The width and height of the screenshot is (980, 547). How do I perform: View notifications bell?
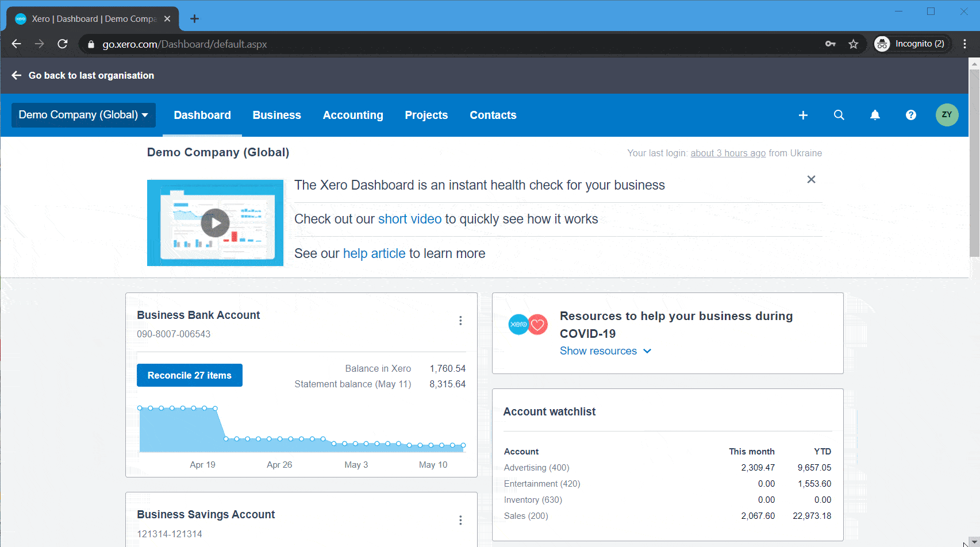pyautogui.click(x=875, y=115)
